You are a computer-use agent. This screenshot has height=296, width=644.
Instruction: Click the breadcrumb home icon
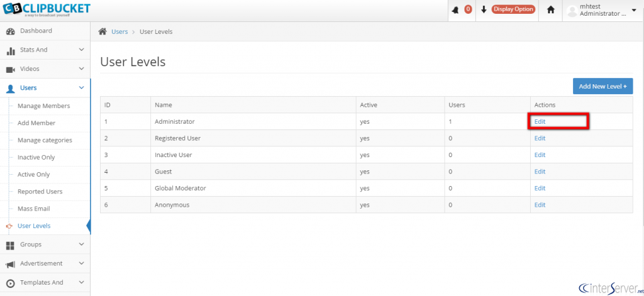(x=103, y=31)
